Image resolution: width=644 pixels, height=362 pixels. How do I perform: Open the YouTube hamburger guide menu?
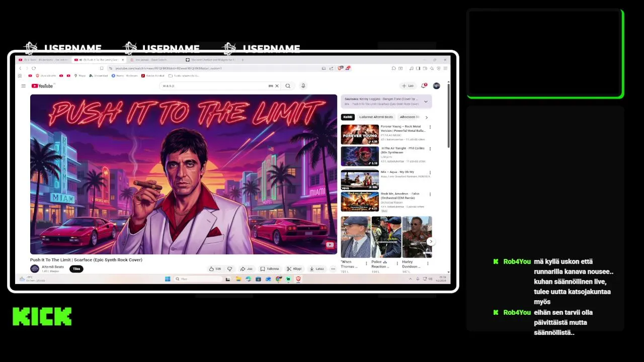[23, 86]
